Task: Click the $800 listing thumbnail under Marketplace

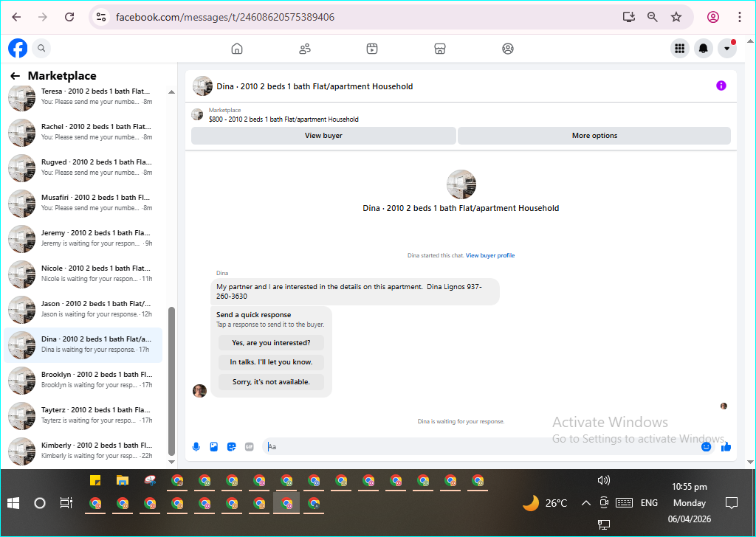Action: pos(197,114)
